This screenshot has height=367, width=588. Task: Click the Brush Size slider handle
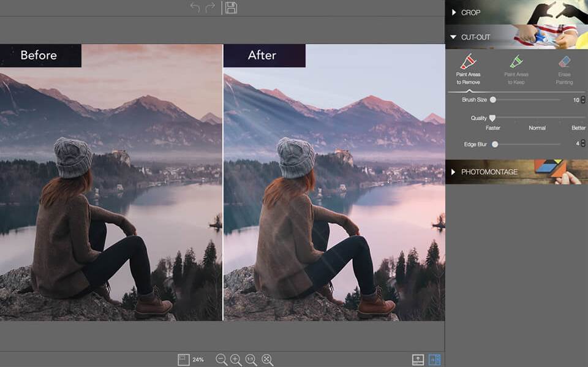(493, 99)
